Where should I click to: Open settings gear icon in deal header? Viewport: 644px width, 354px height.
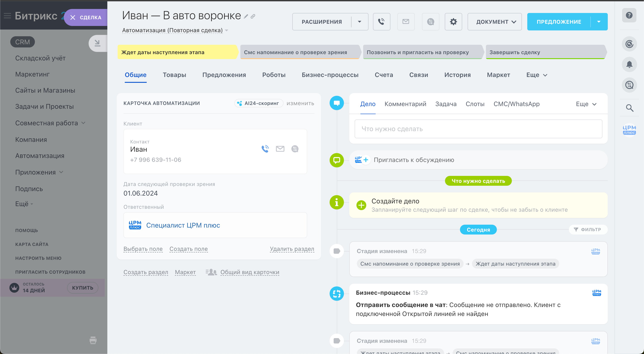click(x=453, y=22)
